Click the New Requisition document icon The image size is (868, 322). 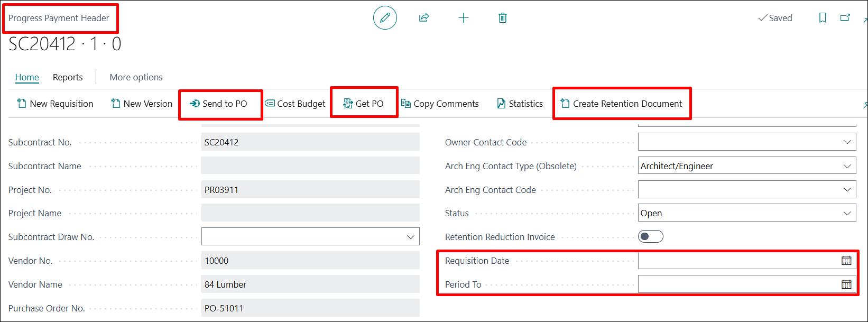(22, 104)
